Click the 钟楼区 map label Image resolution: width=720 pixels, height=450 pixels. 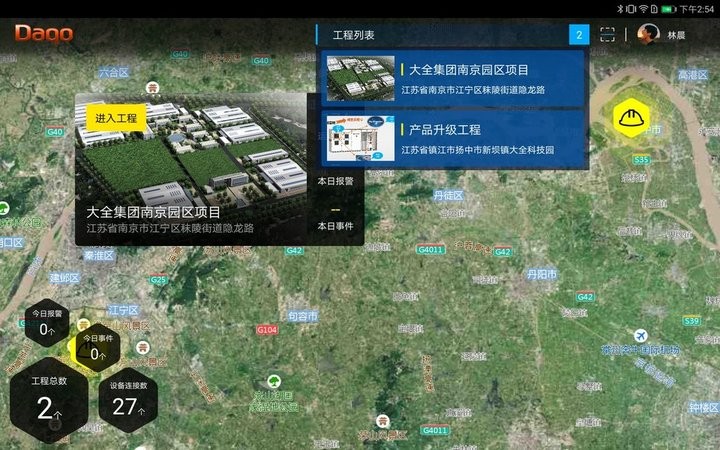point(703,407)
